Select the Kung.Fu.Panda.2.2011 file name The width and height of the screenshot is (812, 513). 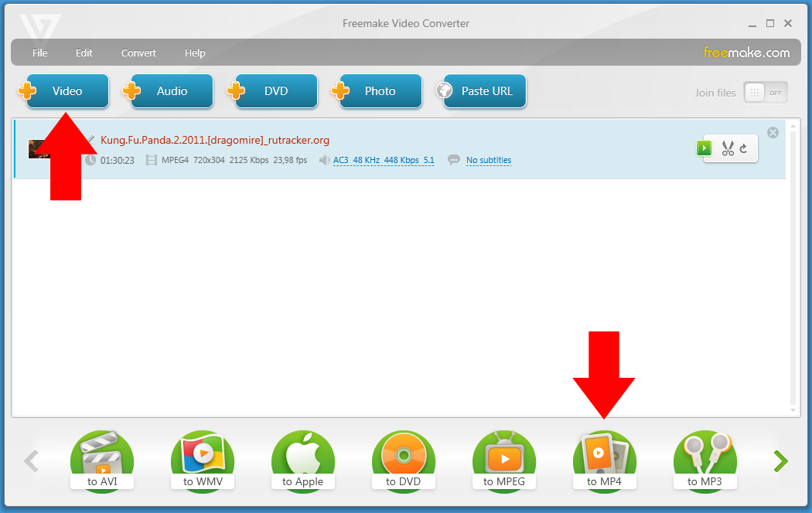[215, 140]
